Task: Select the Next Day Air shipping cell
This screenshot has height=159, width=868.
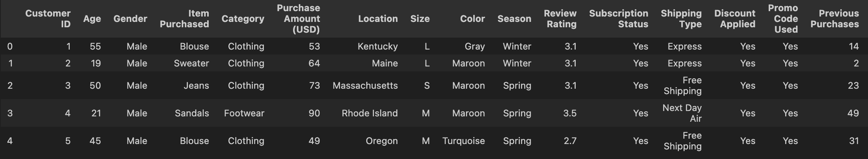Action: coord(682,113)
